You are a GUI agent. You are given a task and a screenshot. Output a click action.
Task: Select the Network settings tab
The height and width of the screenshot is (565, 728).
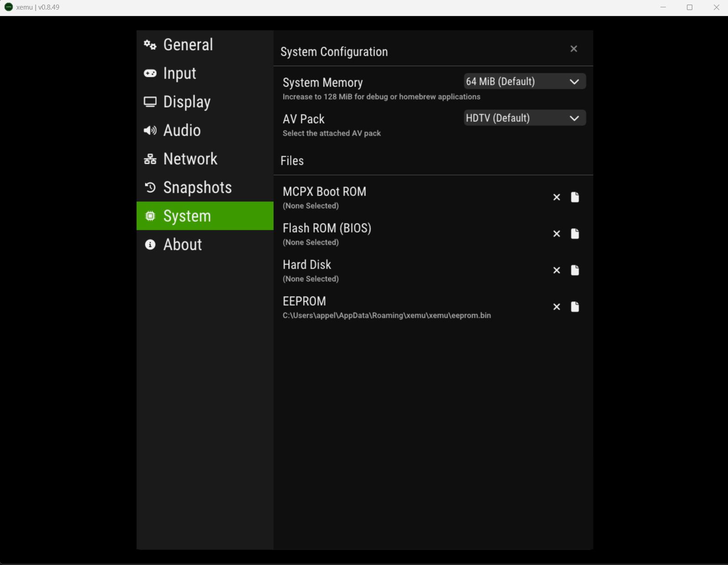point(205,159)
